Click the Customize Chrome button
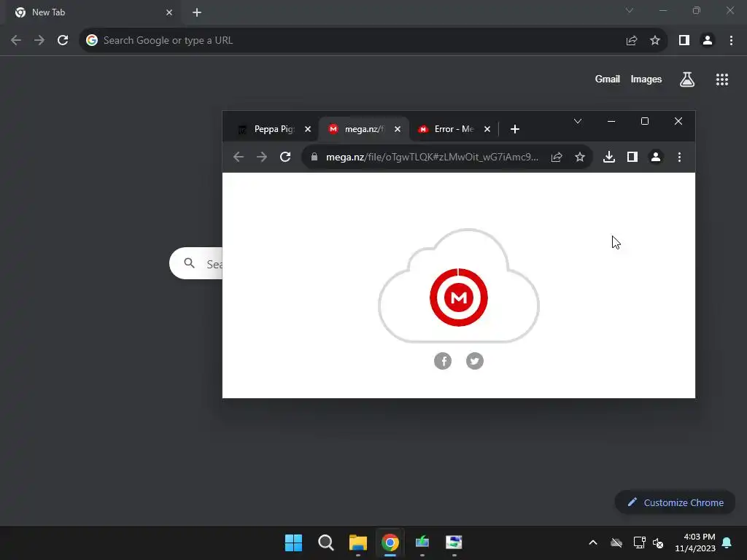The width and height of the screenshot is (747, 560). [x=675, y=502]
